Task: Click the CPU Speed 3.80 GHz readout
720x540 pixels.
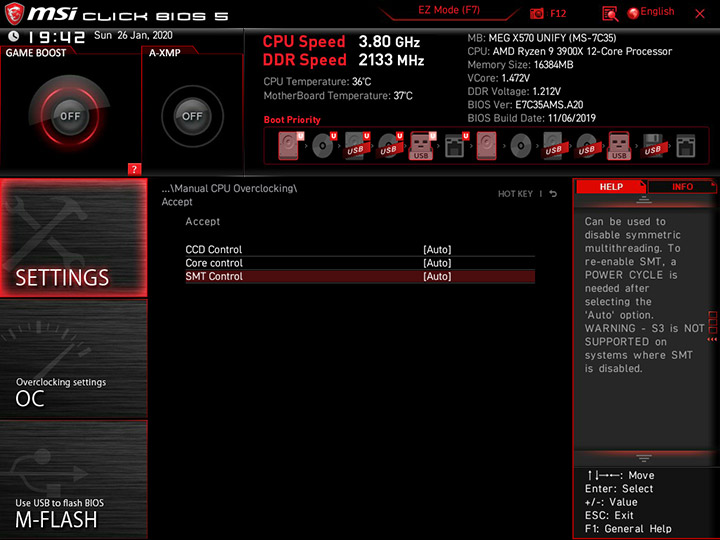Action: click(341, 42)
